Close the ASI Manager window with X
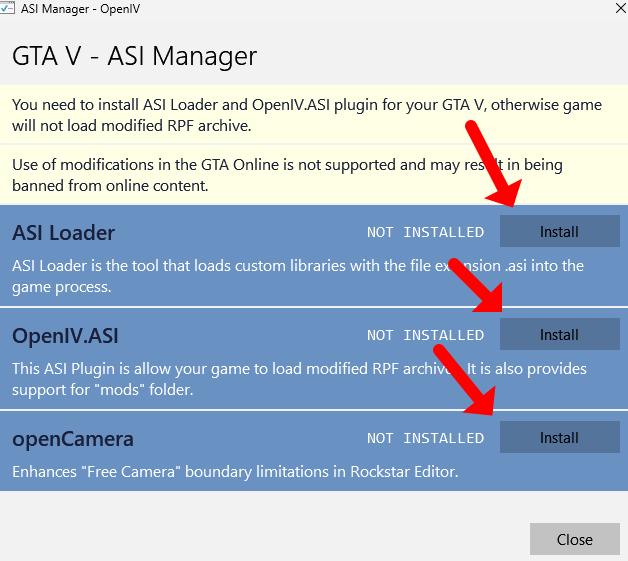Image resolution: width=628 pixels, height=561 pixels. [x=612, y=8]
